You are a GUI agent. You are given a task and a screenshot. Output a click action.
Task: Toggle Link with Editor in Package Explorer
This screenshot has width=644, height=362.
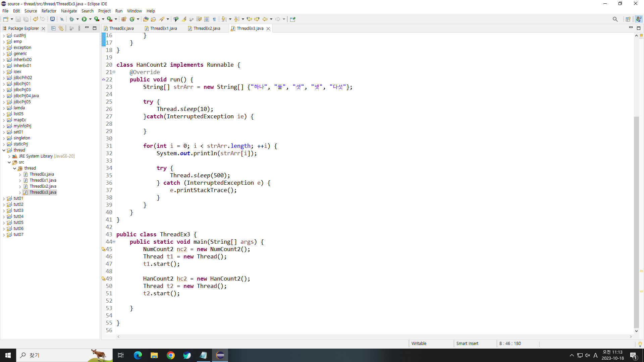tap(61, 28)
